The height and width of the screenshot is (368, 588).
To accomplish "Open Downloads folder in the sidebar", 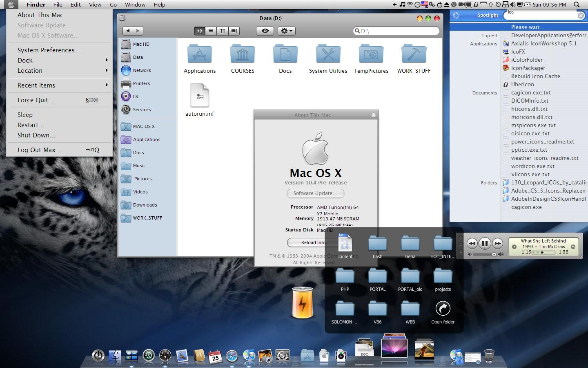I will [x=139, y=205].
